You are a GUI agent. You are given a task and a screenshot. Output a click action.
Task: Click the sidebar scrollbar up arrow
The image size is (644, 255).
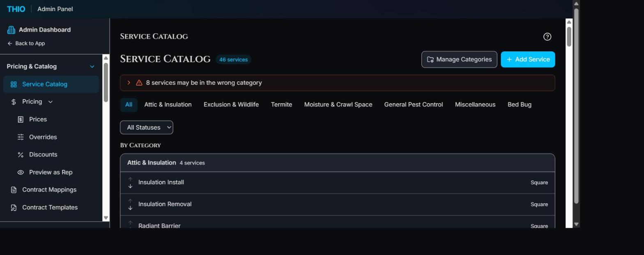pos(106,58)
